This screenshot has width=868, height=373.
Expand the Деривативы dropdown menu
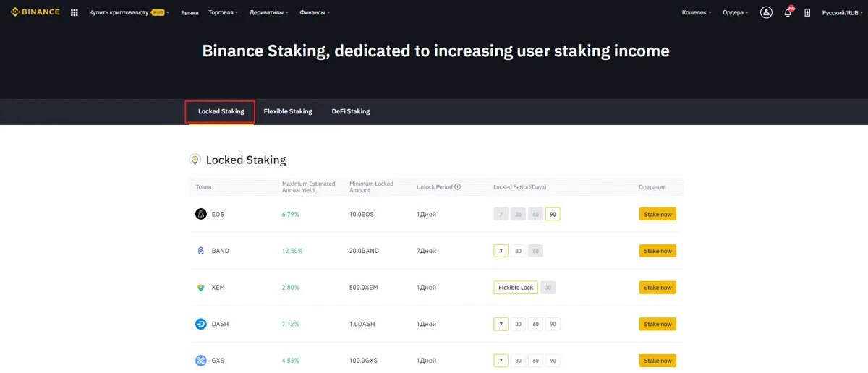tap(268, 12)
